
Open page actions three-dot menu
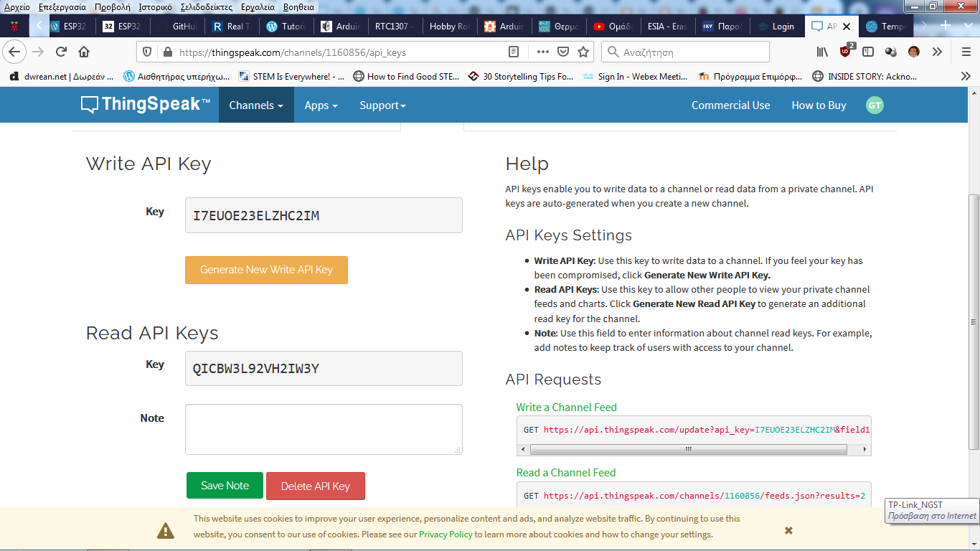coord(543,52)
